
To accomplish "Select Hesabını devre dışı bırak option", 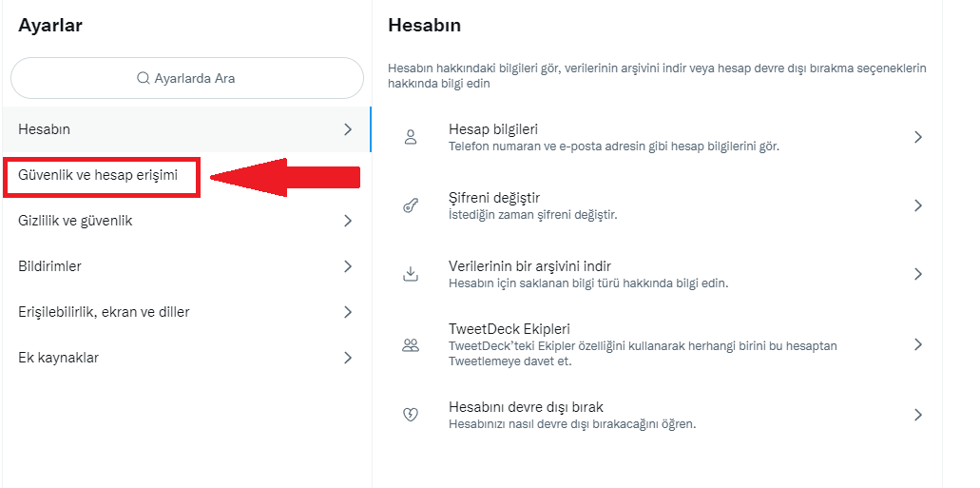I will (x=526, y=407).
